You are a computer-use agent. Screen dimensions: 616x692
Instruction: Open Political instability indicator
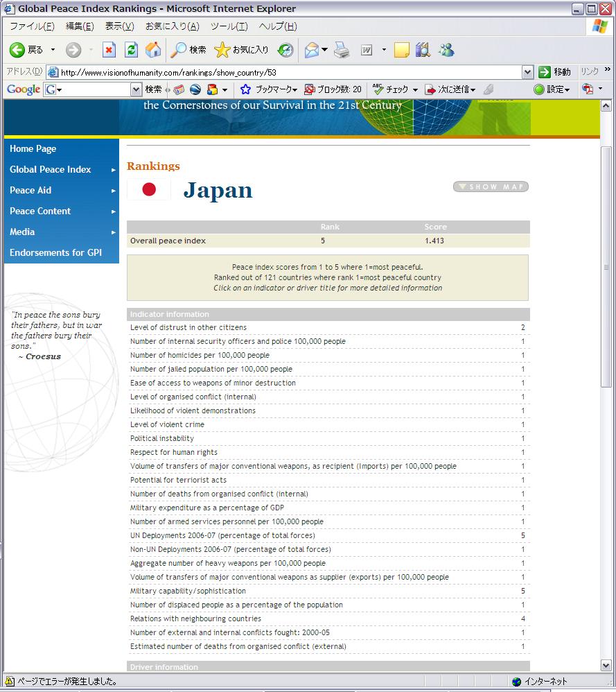(162, 438)
